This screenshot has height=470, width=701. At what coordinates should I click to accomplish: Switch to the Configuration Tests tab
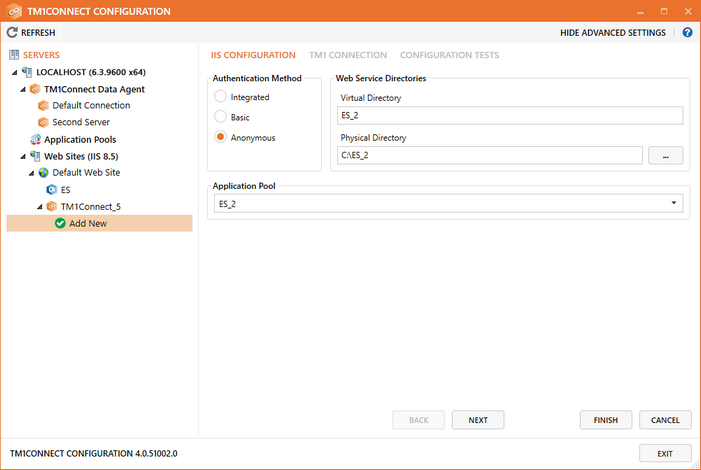tap(449, 55)
